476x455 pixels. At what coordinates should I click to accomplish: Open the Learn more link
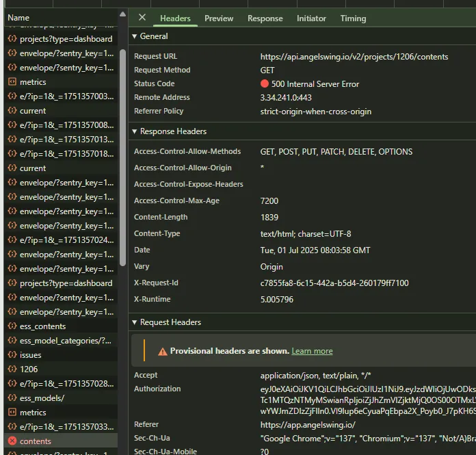point(312,351)
